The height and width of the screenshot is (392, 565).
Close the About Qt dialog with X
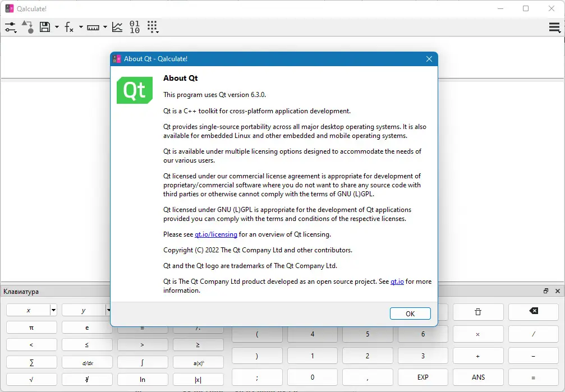(x=429, y=59)
